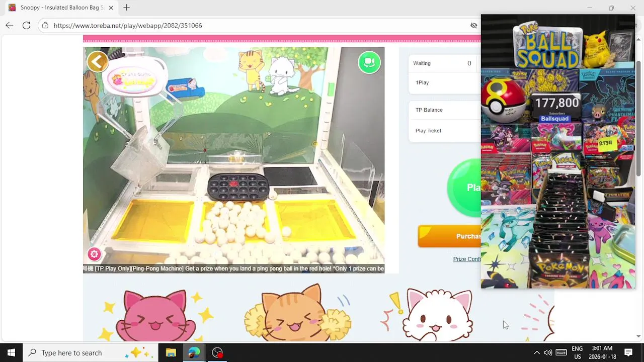Viewport: 644px width, 362px height.
Task: Open the Prize Confirmation link
Action: coord(467,259)
